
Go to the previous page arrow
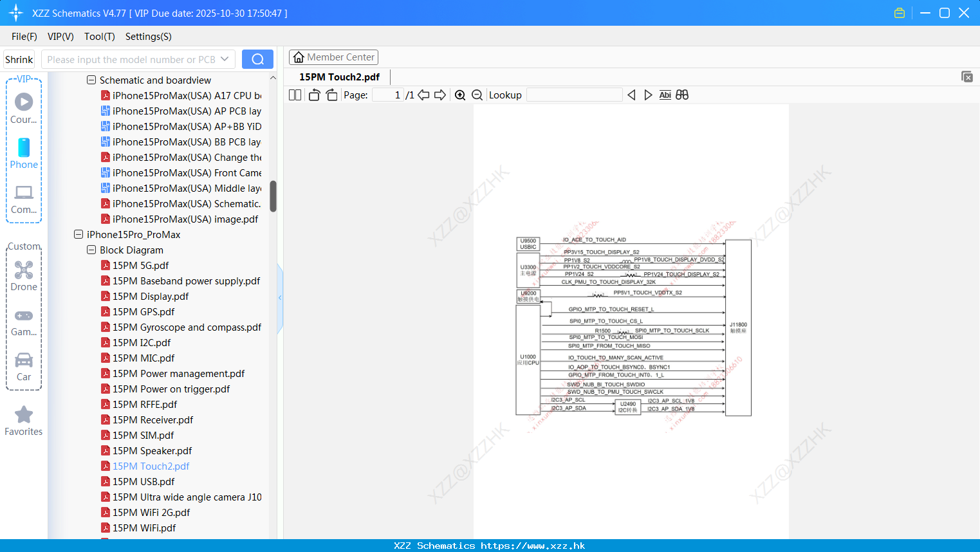[x=423, y=95]
